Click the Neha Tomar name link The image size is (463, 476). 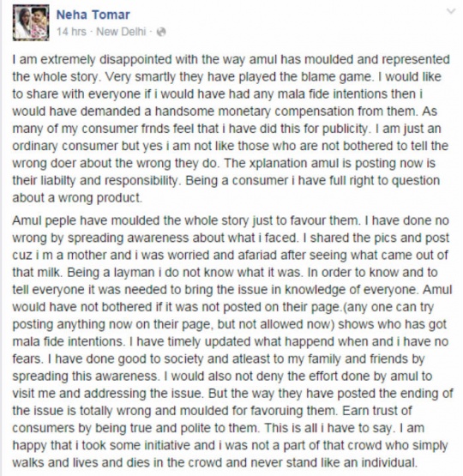point(93,15)
